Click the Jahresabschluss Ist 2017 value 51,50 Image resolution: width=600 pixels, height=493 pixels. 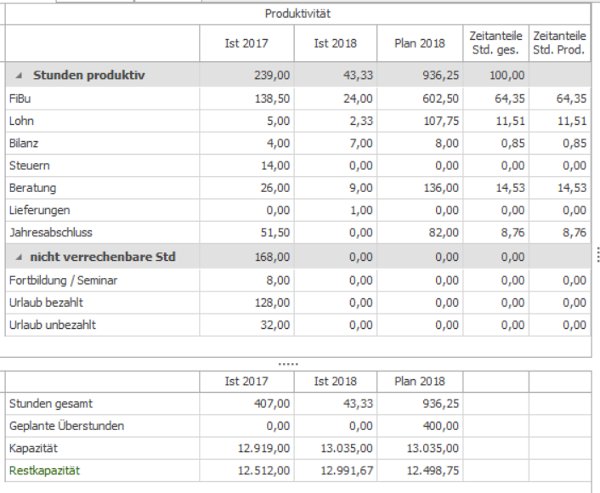tap(275, 232)
